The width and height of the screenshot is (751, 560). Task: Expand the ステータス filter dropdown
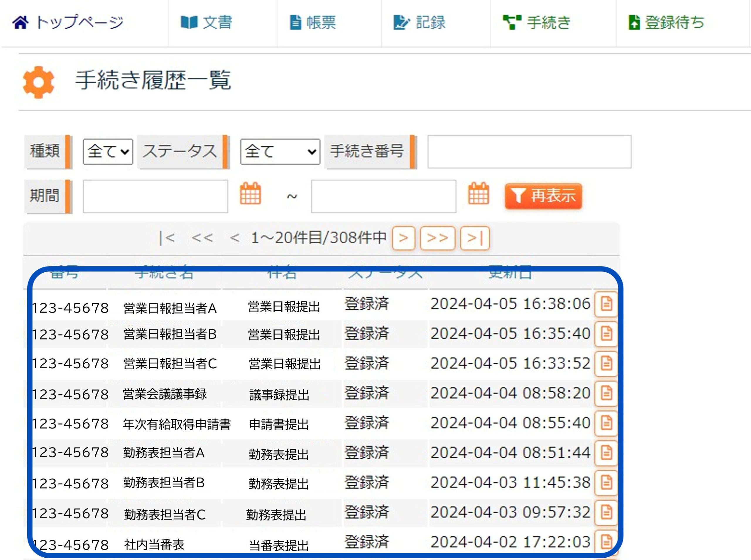(280, 152)
